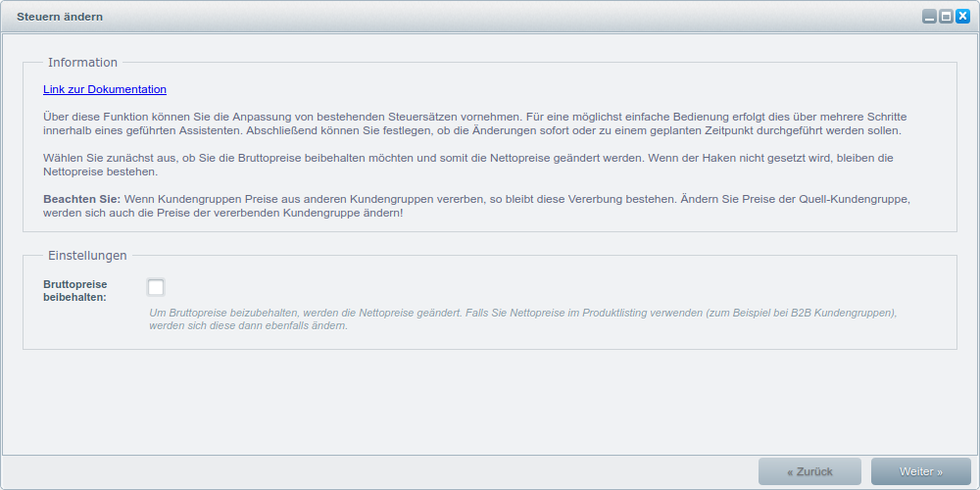This screenshot has height=490, width=980.
Task: Click the Weiter button
Action: [x=921, y=471]
